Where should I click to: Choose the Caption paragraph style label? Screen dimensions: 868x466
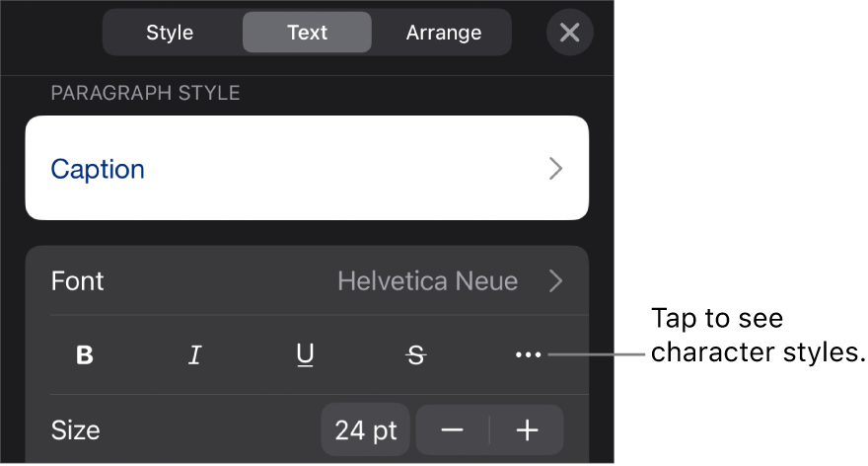98,169
